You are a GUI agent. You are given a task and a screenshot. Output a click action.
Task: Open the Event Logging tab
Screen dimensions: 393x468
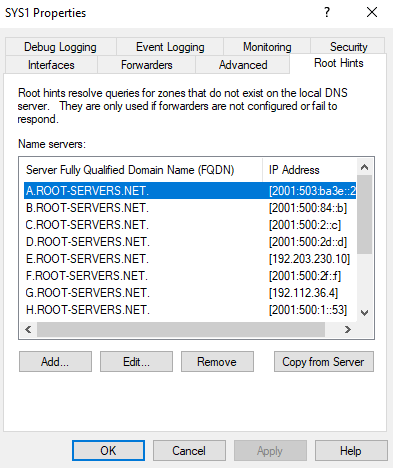(170, 46)
